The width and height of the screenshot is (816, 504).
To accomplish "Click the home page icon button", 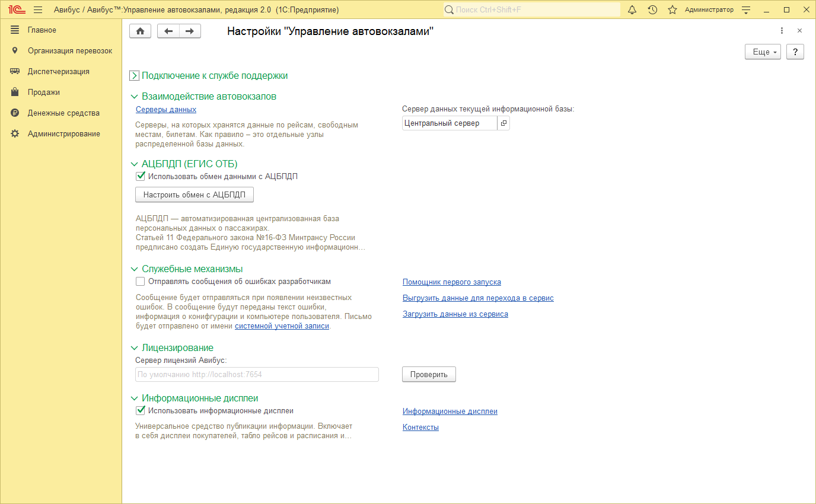I will [x=140, y=31].
